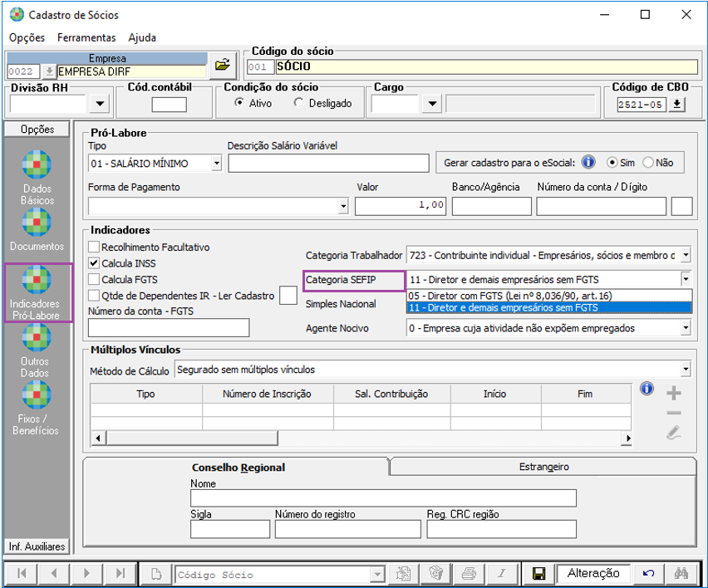Click the Conselho Regional Nome field
Viewport: 708px width, 588px height.
click(x=383, y=498)
